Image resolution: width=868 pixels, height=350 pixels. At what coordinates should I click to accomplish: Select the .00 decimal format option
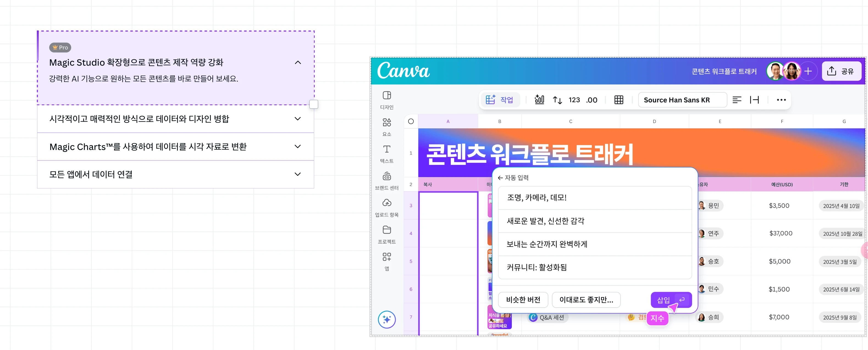[591, 100]
